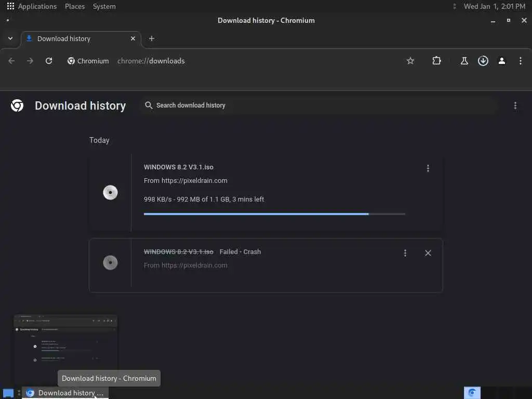
Task: Open the Applications menu
Action: point(37,6)
